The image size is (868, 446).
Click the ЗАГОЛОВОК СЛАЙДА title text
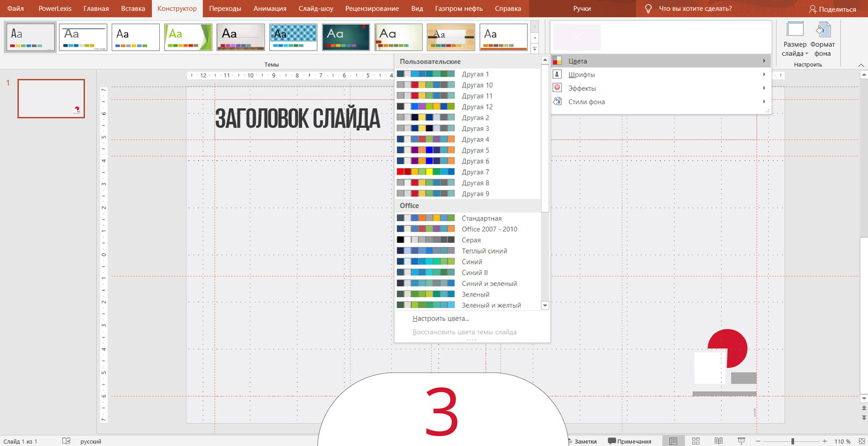[298, 118]
